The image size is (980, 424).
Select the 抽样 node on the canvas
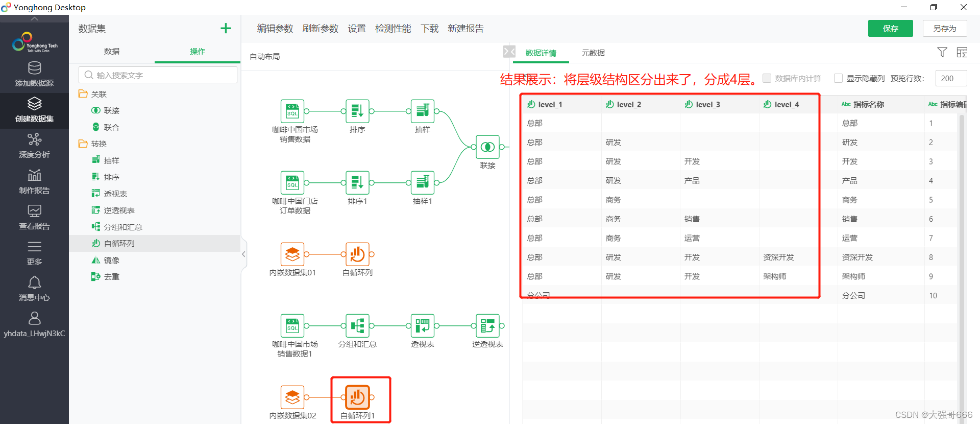(423, 111)
